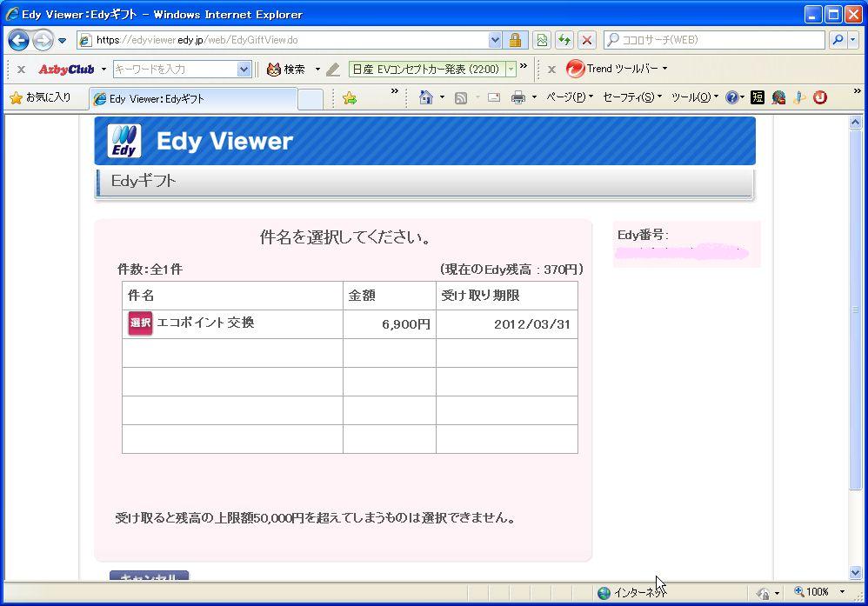This screenshot has height=606, width=868.
Task: Click the protected mode lock icon in status bar
Action: [x=763, y=593]
